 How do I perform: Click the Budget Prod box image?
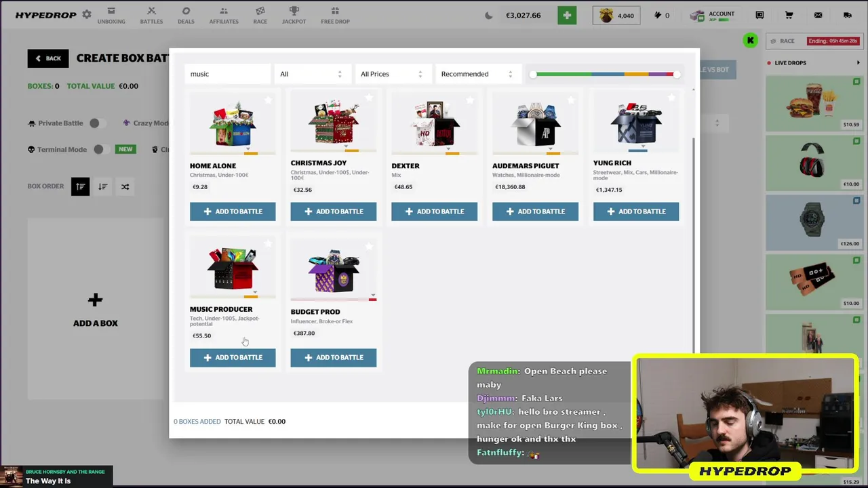(x=333, y=271)
